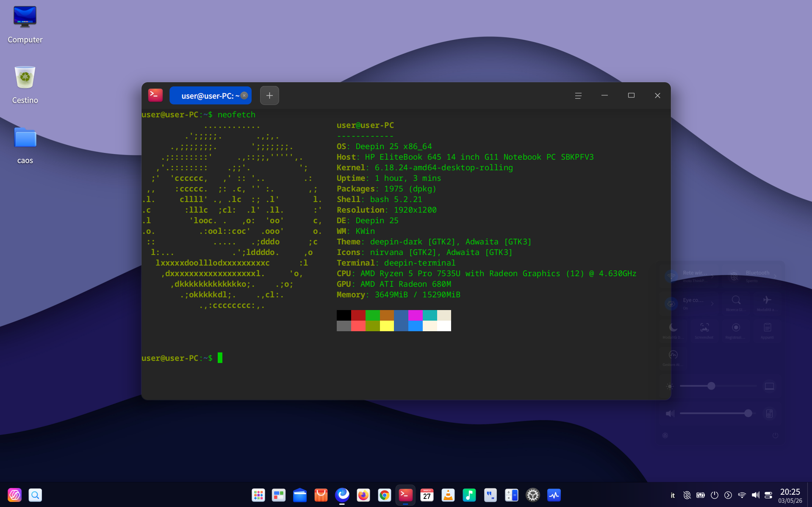Expand the Eye comfort chevron in quick panel

click(x=712, y=303)
